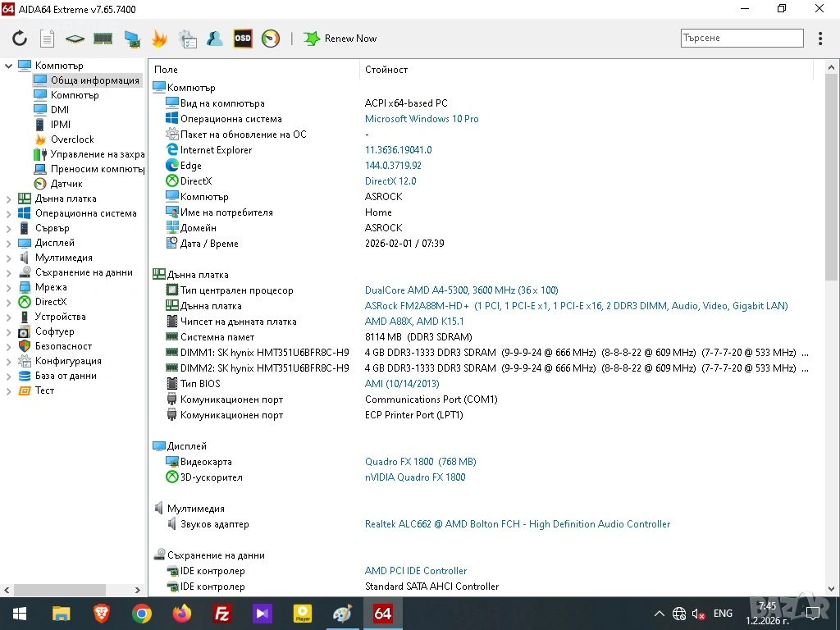
Task: Click the gauge sensor toolbar icon
Action: pyautogui.click(x=271, y=39)
